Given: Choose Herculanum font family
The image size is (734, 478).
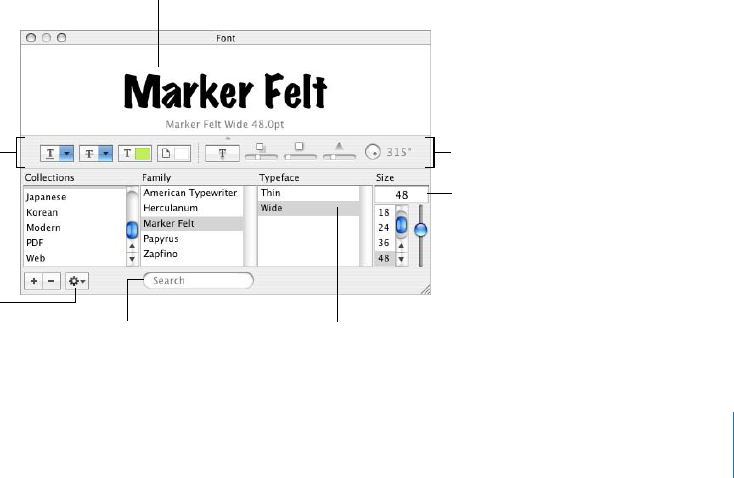Looking at the screenshot, I should tap(192, 208).
